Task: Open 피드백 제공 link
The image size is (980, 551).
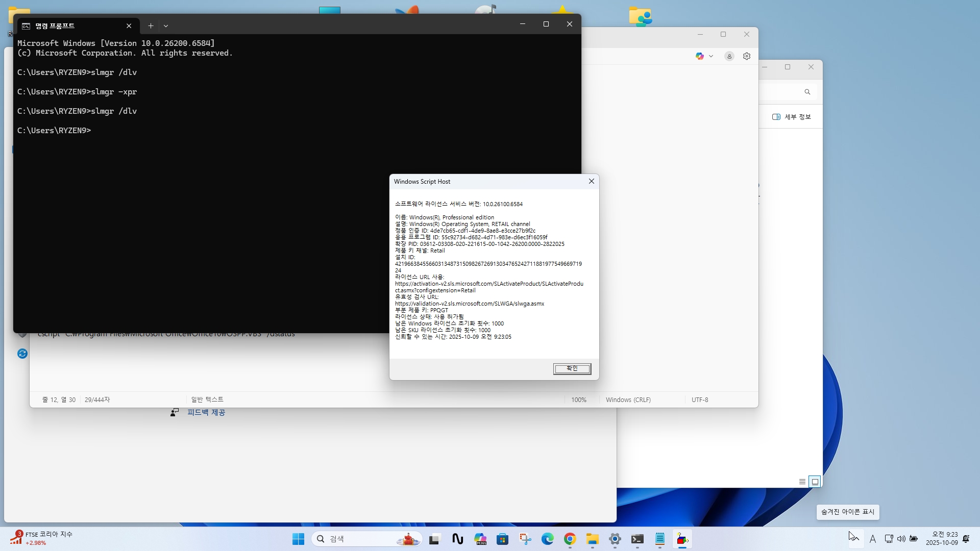Action: coord(206,412)
